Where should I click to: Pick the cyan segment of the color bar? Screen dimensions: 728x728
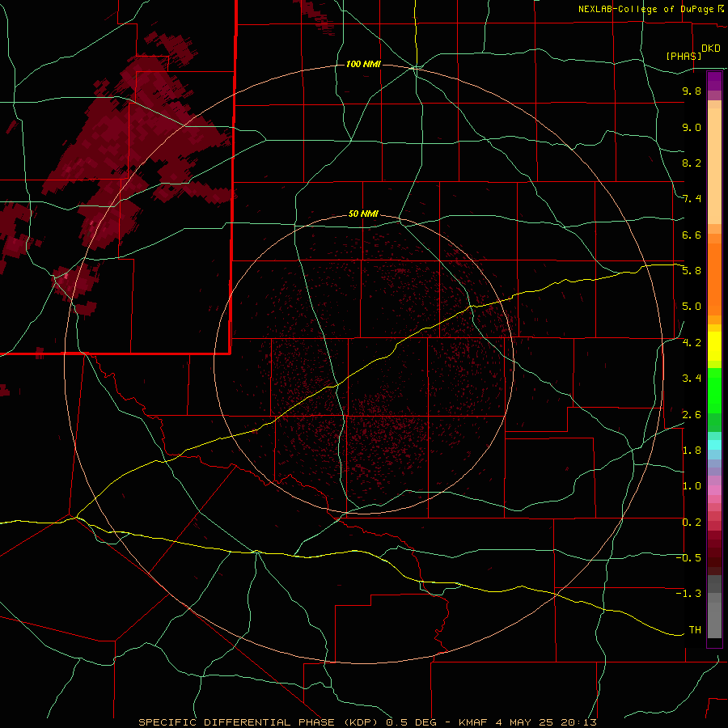click(x=714, y=445)
